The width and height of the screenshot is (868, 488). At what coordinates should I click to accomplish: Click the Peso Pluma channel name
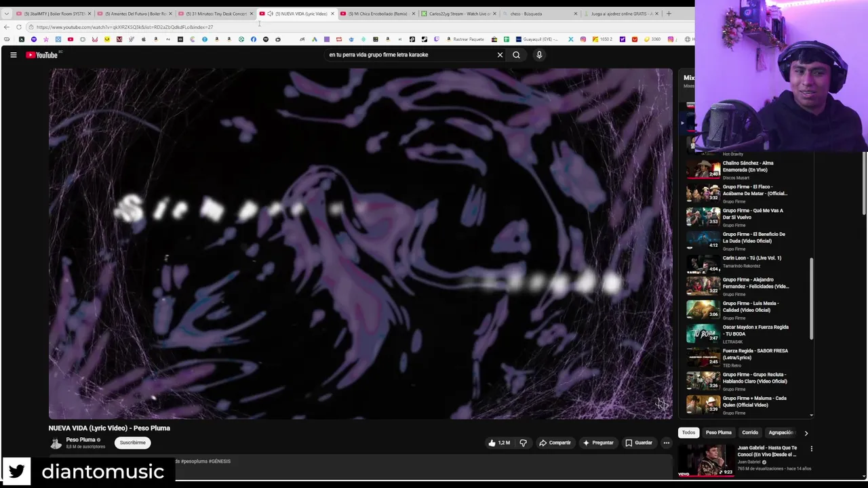(x=81, y=440)
